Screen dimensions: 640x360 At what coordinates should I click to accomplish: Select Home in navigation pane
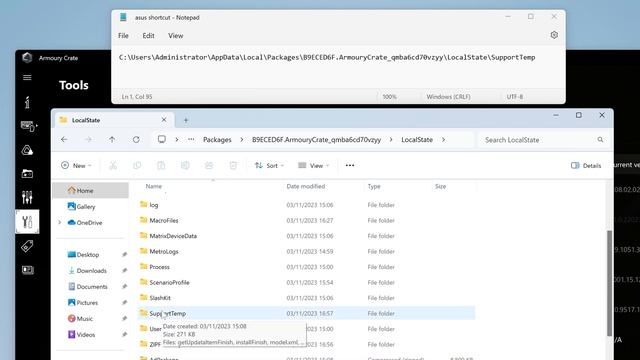tap(91, 191)
